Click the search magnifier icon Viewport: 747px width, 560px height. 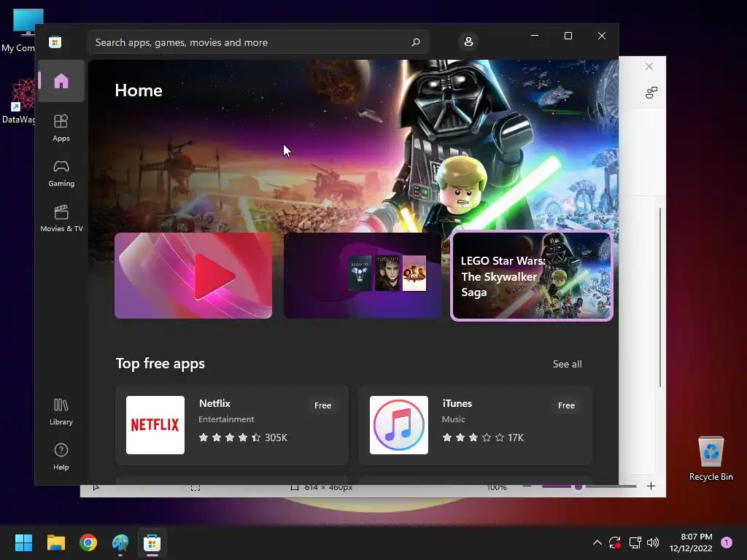pos(415,42)
